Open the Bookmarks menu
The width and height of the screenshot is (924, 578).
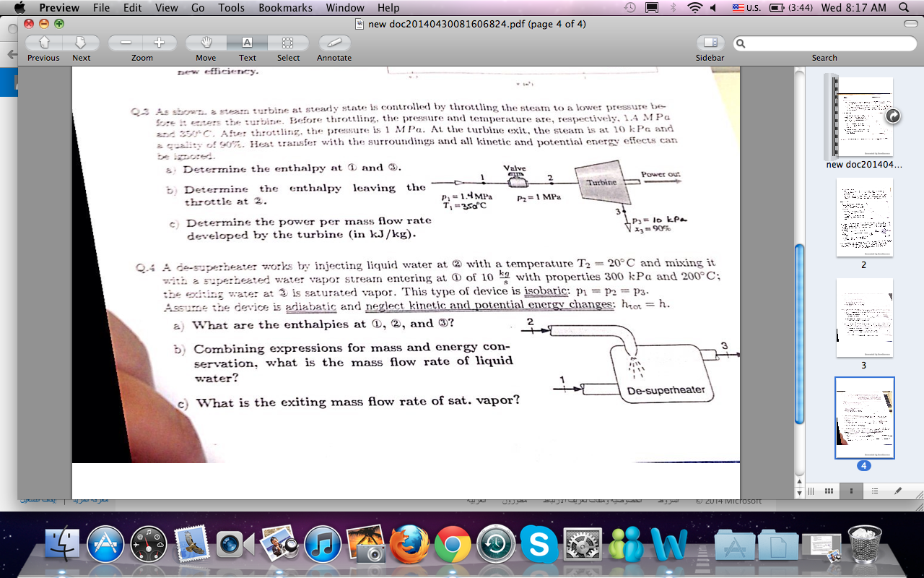(x=285, y=8)
